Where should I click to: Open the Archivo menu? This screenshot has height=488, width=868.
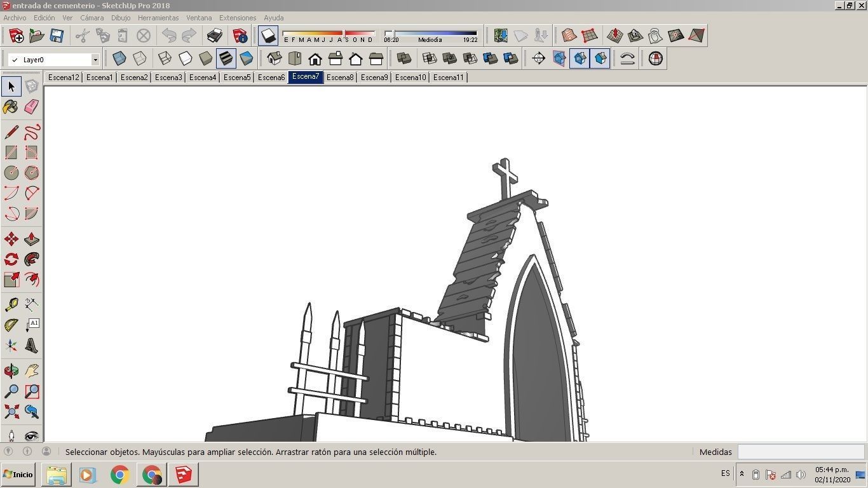pos(15,18)
